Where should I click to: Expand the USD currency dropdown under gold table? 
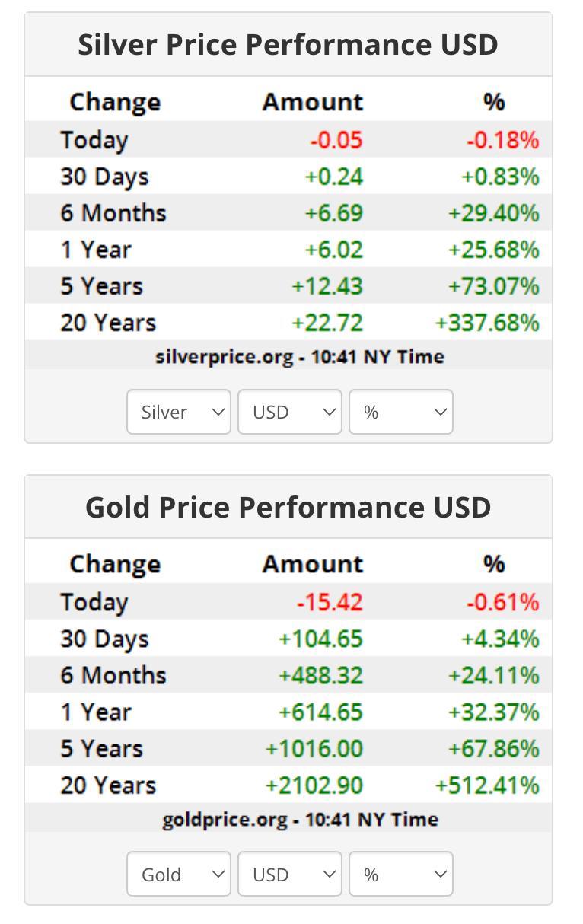click(290, 874)
